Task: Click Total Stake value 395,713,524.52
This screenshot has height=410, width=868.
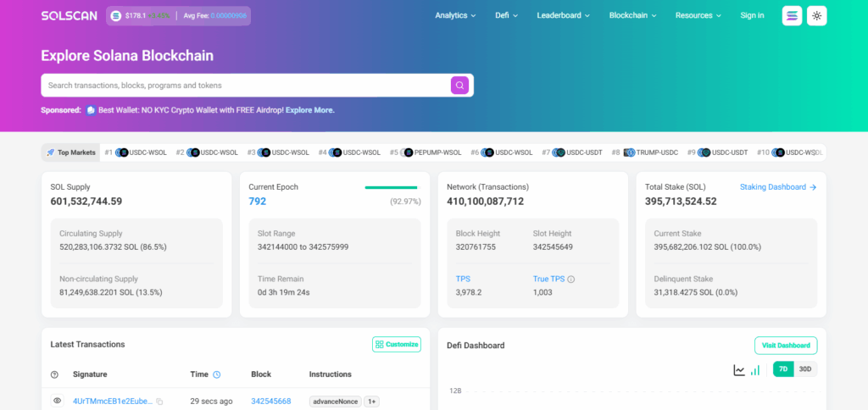Action: pos(681,202)
